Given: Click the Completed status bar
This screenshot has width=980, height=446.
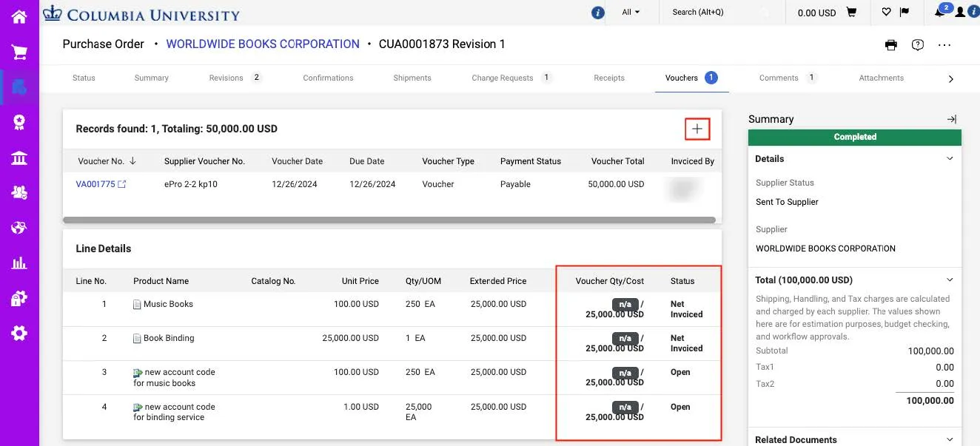Looking at the screenshot, I should 855,137.
